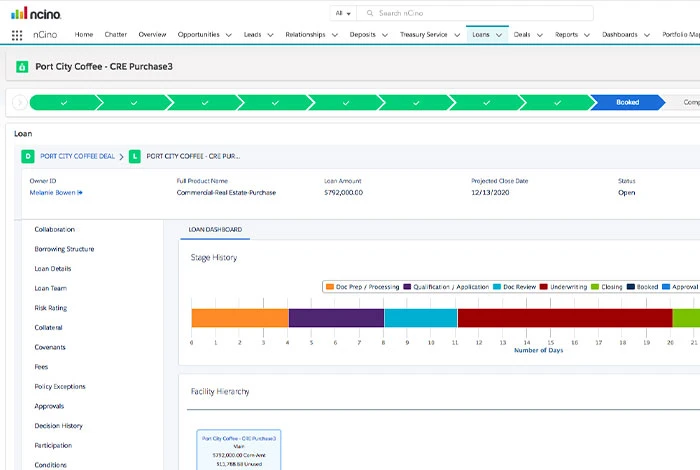Image resolution: width=700 pixels, height=470 pixels.
Task: Go to the Chatter tab
Action: 115,34
